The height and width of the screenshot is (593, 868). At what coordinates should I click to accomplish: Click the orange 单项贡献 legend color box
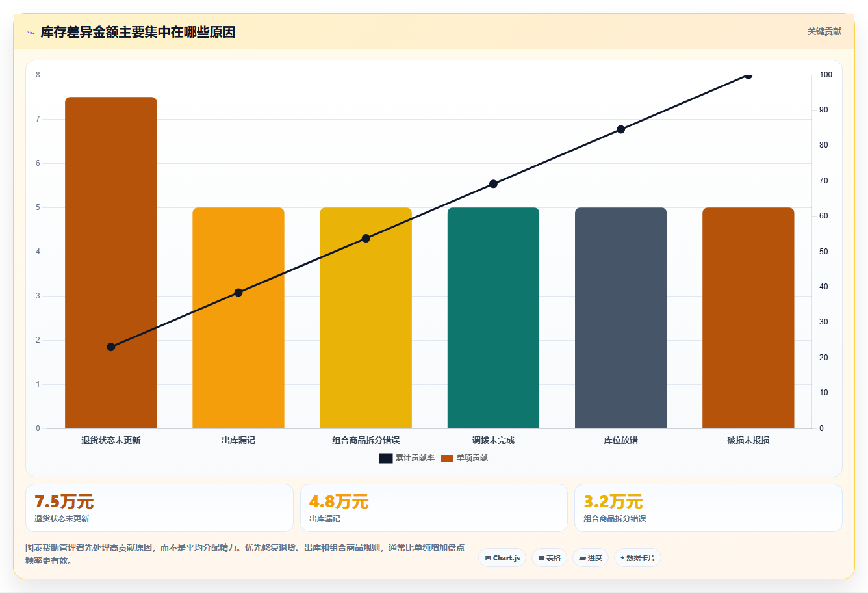pos(447,458)
